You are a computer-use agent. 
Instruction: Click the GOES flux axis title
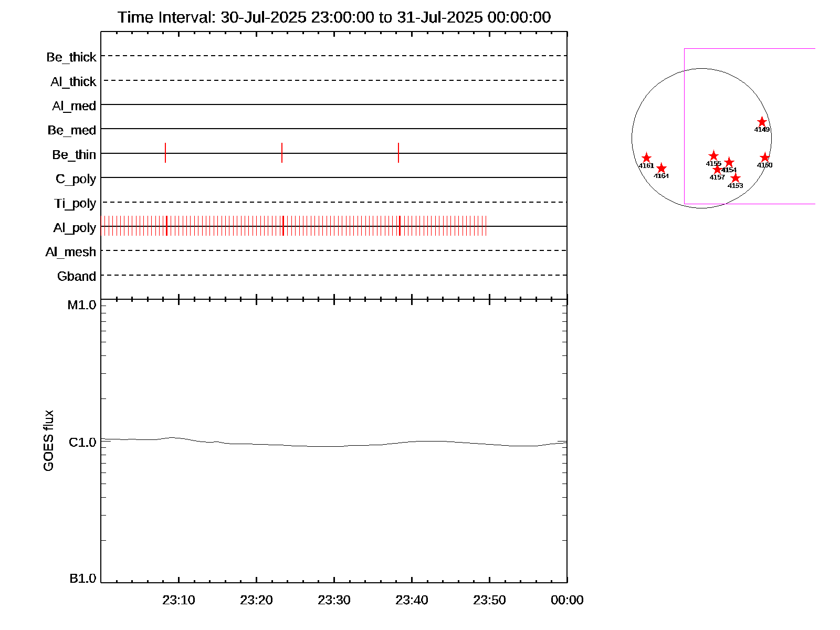tap(48, 440)
